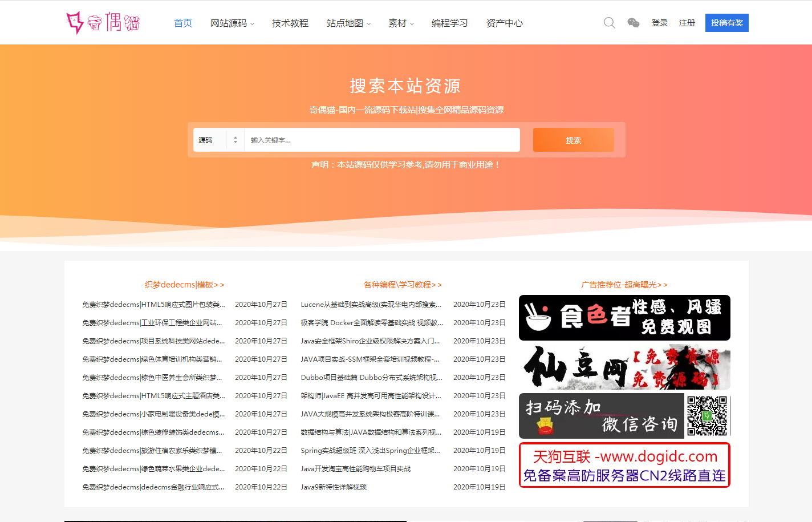Click the orange 搜索 button
Viewport: 812px width, 522px height.
[573, 140]
